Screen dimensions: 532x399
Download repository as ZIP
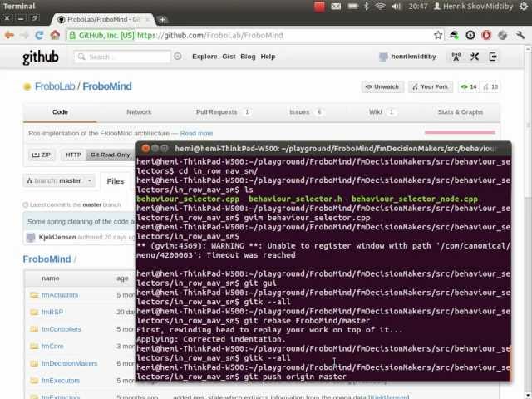click(x=41, y=155)
